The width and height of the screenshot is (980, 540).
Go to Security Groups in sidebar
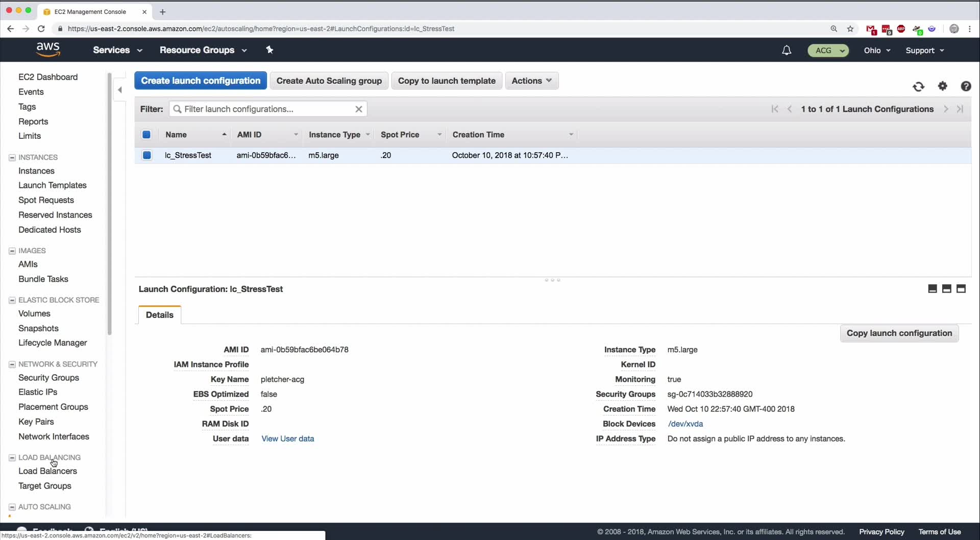pyautogui.click(x=49, y=378)
